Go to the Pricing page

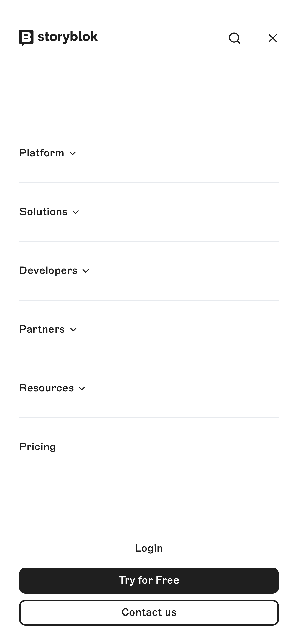(x=38, y=447)
